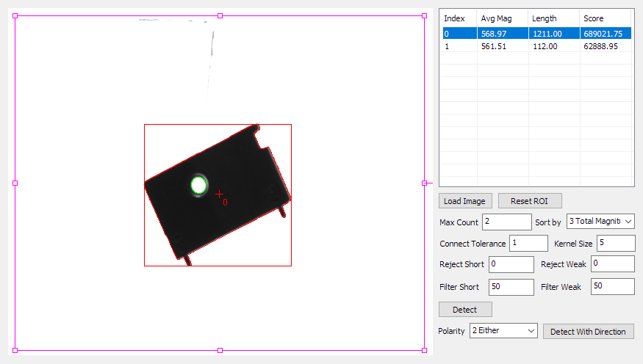Click the Load Image button

pyautogui.click(x=465, y=201)
